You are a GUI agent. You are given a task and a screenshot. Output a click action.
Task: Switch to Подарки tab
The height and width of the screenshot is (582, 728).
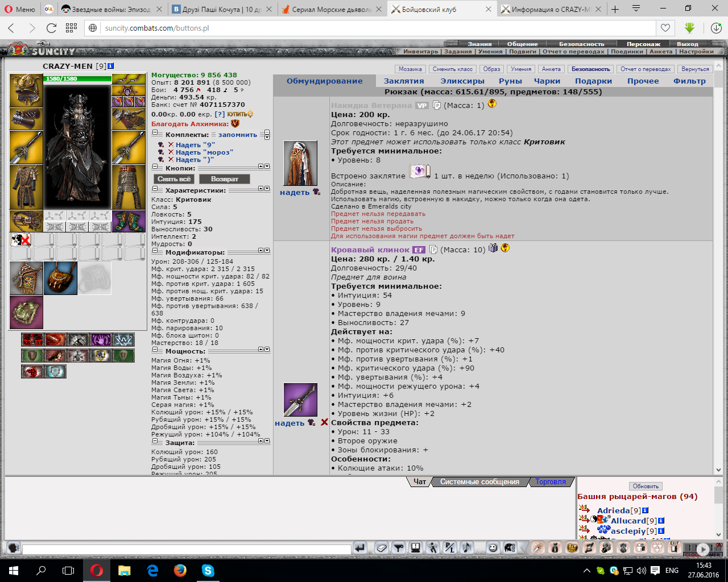click(x=593, y=81)
